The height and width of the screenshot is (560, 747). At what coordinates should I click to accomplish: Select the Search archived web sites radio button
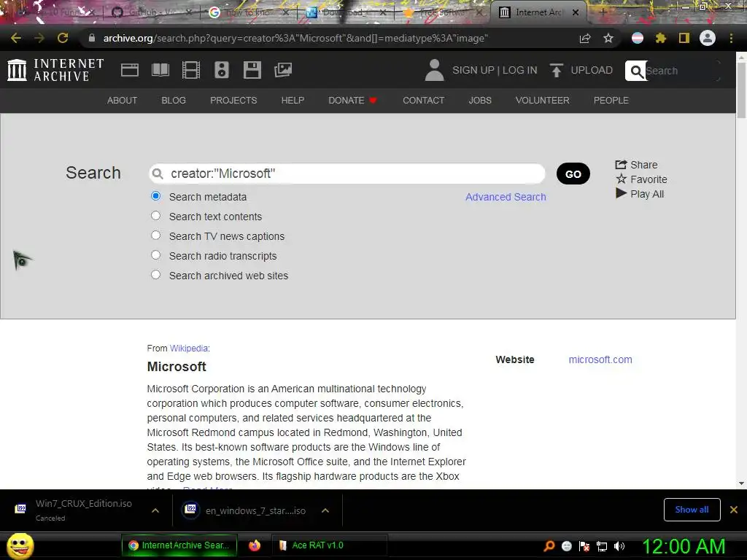[x=156, y=275]
